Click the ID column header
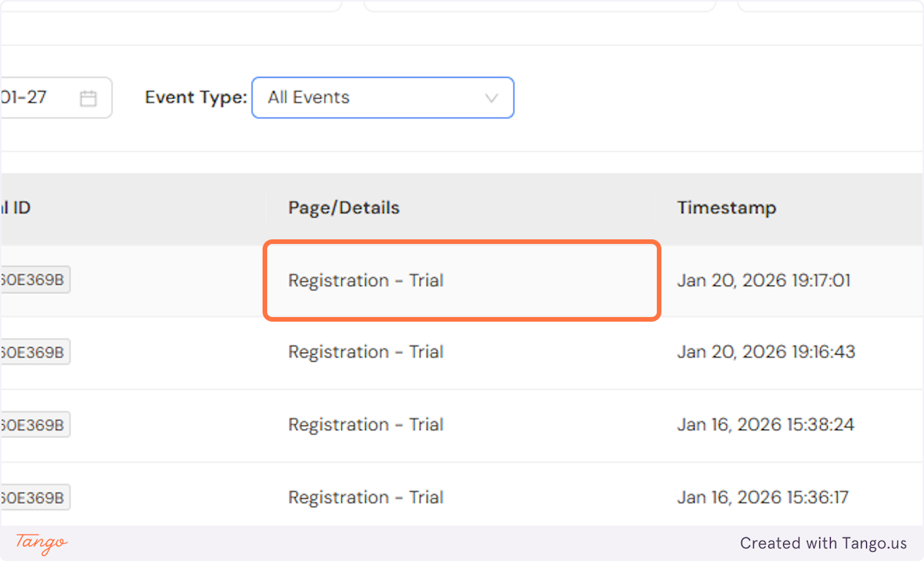The image size is (924, 561). pos(17,208)
